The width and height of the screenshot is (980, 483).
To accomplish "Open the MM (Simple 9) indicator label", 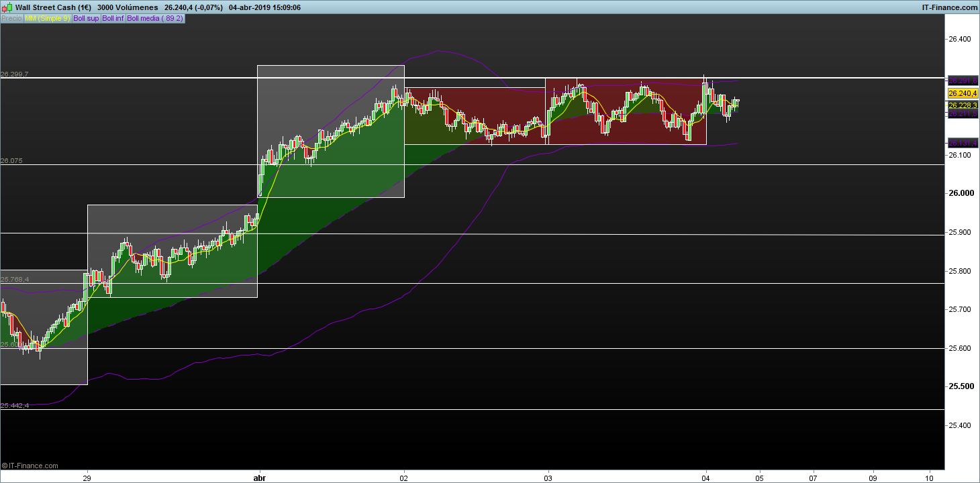I will pos(47,18).
